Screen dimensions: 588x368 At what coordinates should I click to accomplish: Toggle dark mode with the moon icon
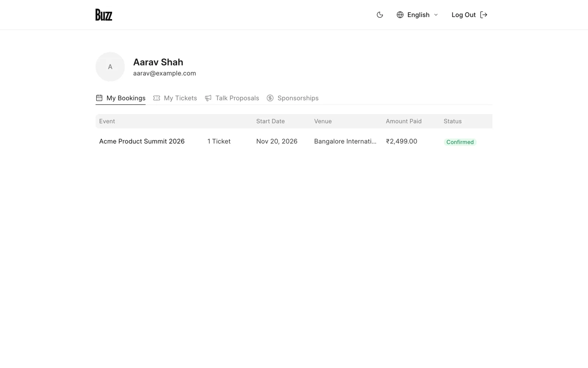point(380,15)
